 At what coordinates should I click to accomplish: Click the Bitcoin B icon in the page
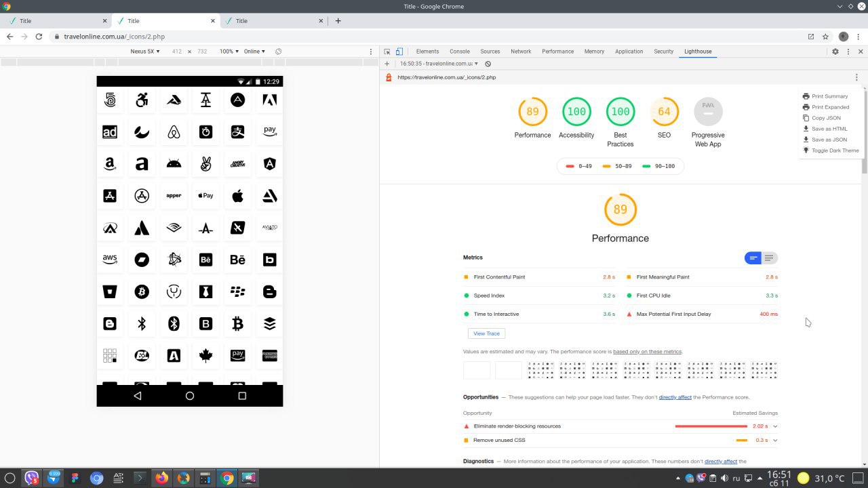tap(237, 324)
